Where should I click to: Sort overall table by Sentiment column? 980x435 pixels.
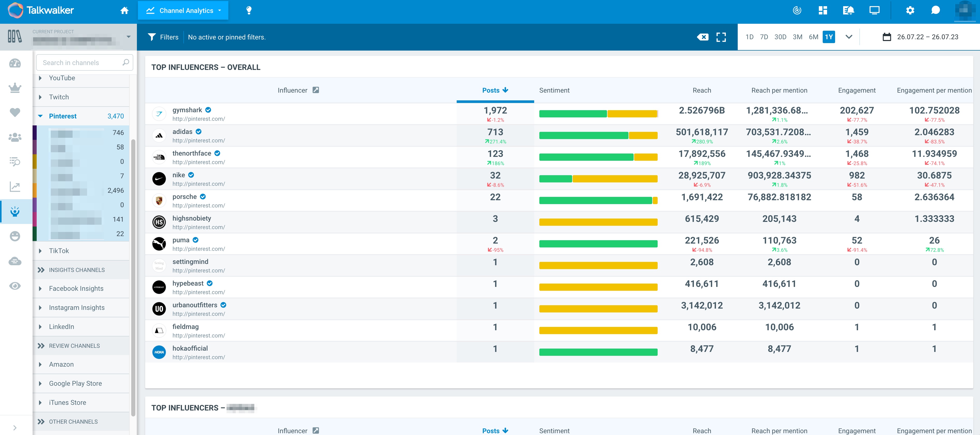click(x=554, y=90)
